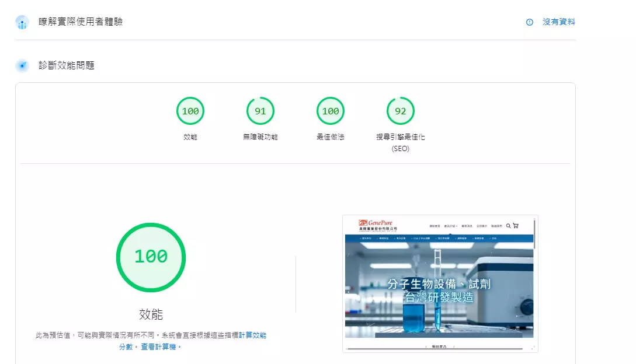Click the GenePure logo in the page preview
The height and width of the screenshot is (364, 636).
[x=377, y=225]
